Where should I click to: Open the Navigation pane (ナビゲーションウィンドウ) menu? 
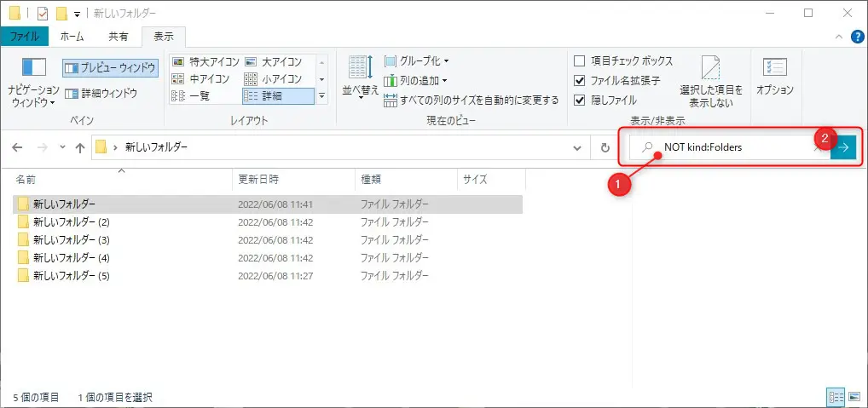pos(33,82)
